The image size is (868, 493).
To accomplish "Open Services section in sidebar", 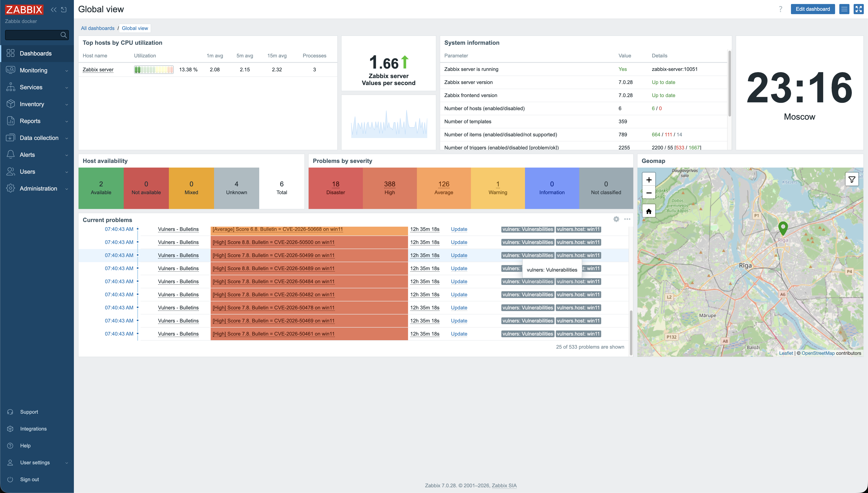I will pos(37,87).
